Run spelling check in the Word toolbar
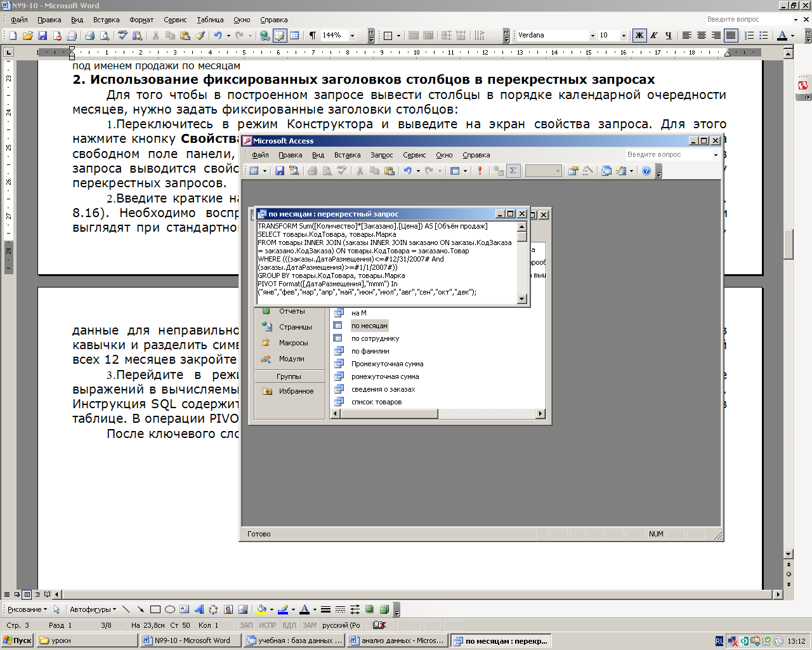The image size is (812, 650). (x=122, y=36)
